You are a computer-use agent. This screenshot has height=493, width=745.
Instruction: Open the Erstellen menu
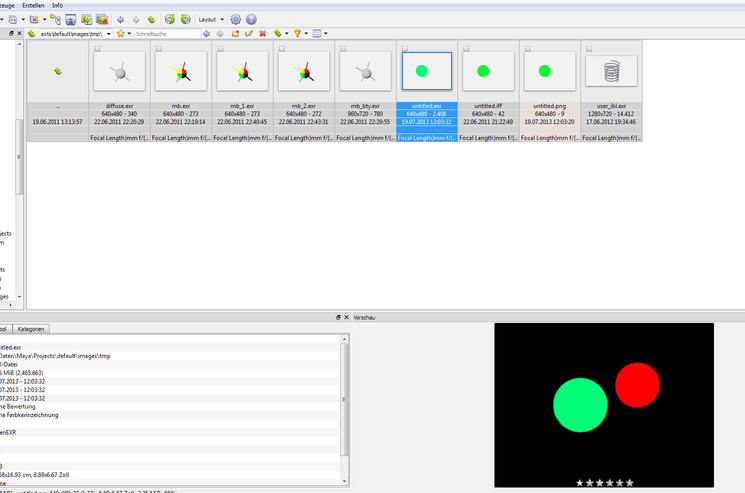33,5
